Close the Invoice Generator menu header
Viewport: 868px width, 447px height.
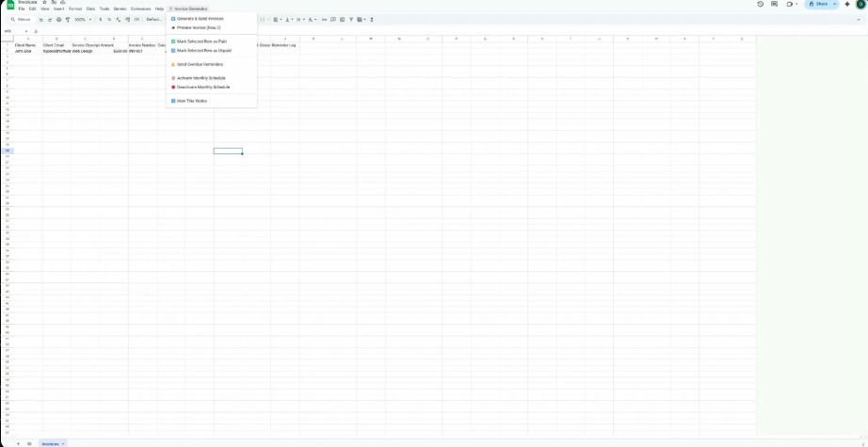coord(188,8)
